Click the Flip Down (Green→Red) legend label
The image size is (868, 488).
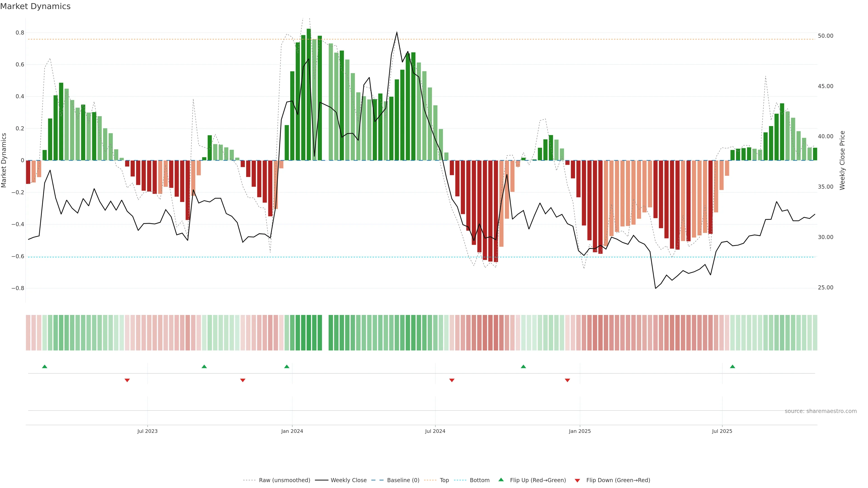point(618,480)
